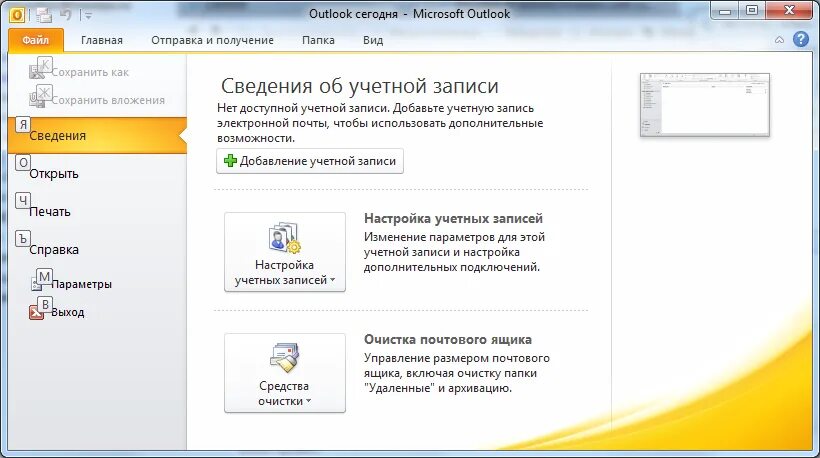Click the Сведения об учетной записи heading
The image size is (820, 458).
[x=359, y=86]
